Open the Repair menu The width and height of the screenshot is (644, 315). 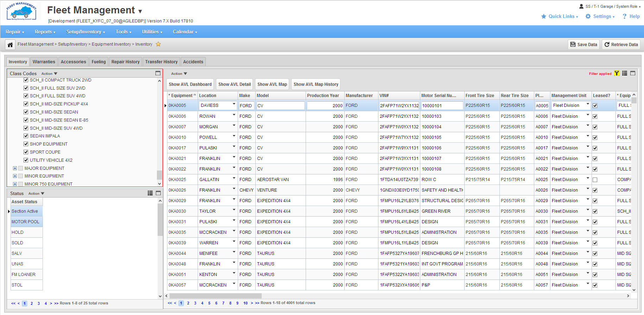coord(15,32)
